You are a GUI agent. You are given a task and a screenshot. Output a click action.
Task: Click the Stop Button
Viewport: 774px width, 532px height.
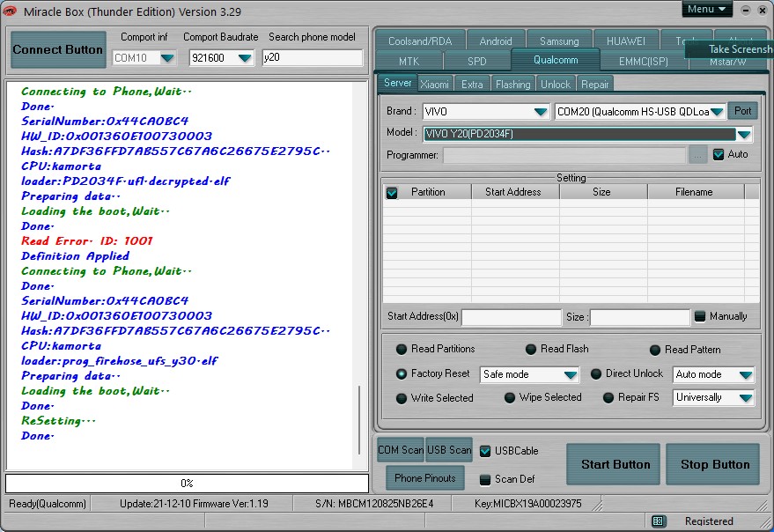(x=712, y=464)
